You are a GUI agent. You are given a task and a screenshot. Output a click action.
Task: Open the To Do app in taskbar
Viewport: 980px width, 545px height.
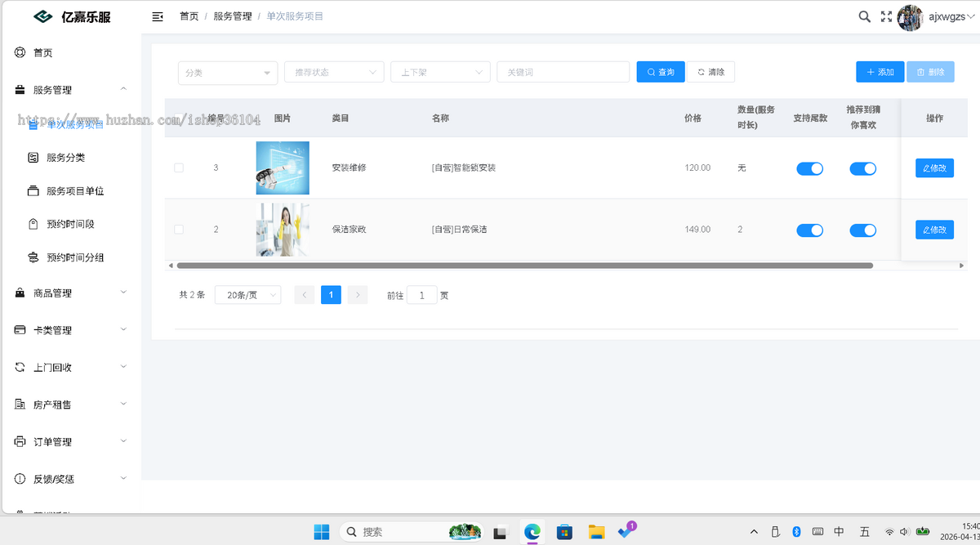[x=627, y=531]
